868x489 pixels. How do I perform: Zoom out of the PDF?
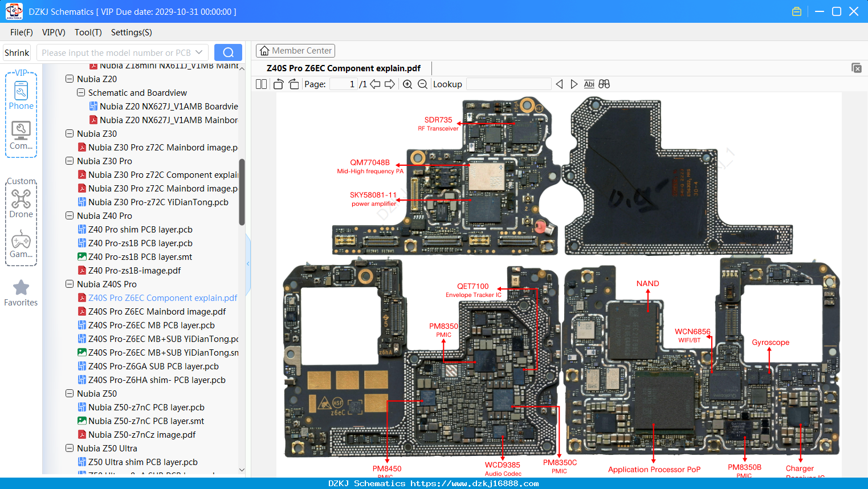[x=422, y=84]
